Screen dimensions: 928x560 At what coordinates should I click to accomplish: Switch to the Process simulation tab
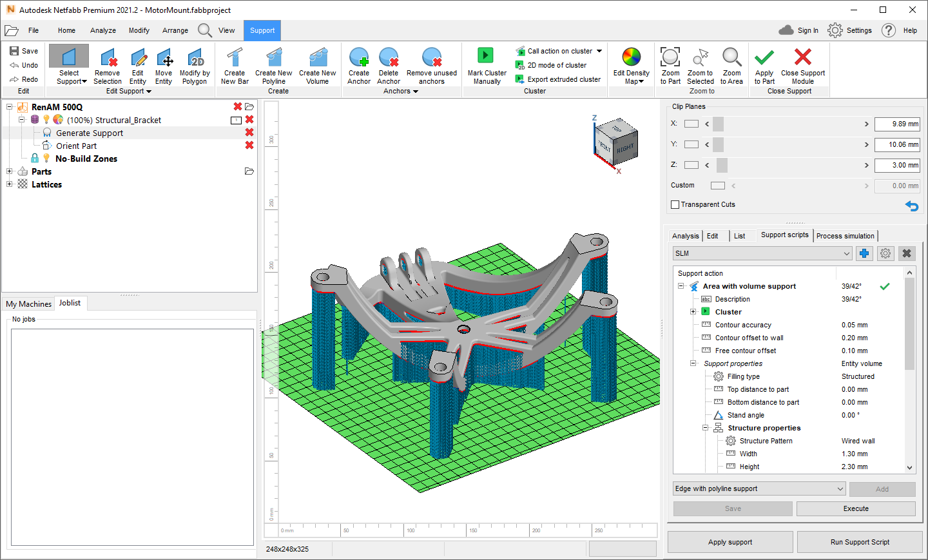tap(846, 236)
